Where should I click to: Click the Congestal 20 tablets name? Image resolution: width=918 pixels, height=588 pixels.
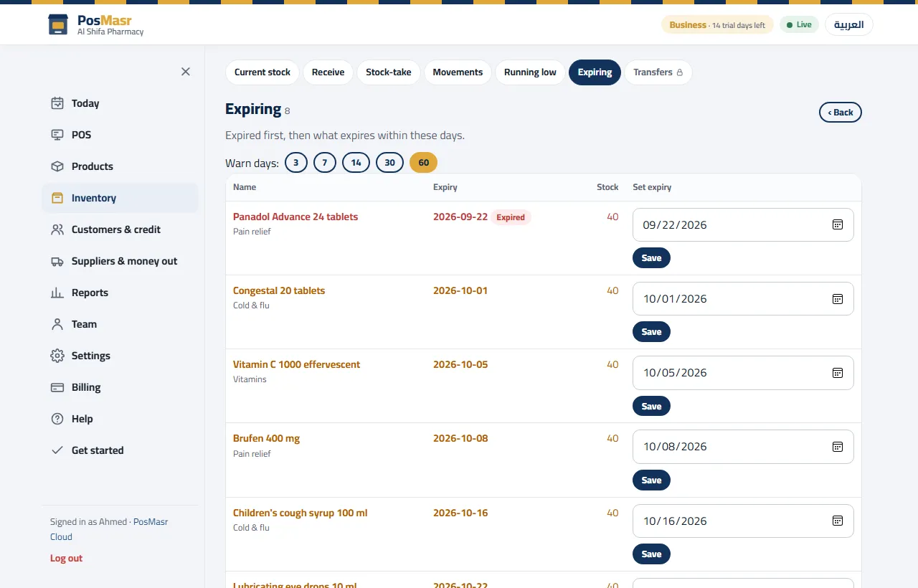279,290
